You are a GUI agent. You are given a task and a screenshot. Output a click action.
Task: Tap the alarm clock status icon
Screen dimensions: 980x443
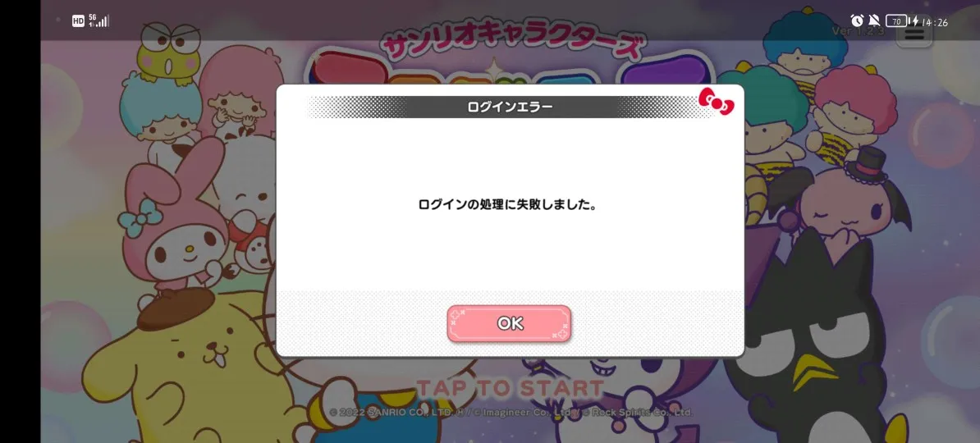point(858,21)
